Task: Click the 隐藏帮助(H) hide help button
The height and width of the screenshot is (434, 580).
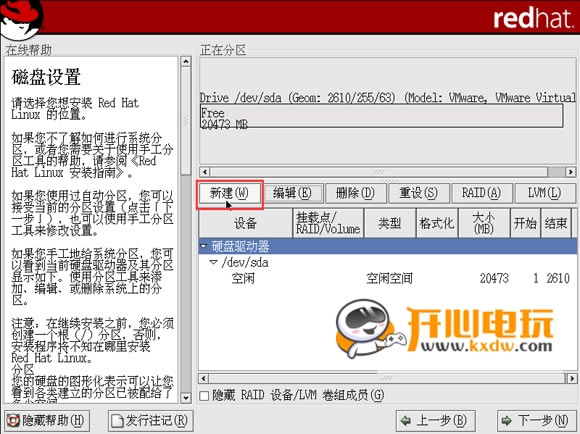Action: pos(47,421)
